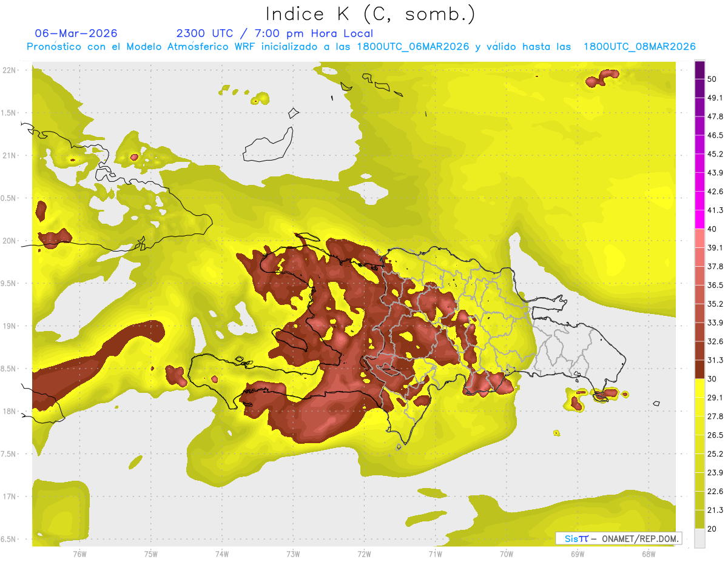This screenshot has width=728, height=562.
Task: Click the colorbar value '41.3'
Action: coord(715,210)
